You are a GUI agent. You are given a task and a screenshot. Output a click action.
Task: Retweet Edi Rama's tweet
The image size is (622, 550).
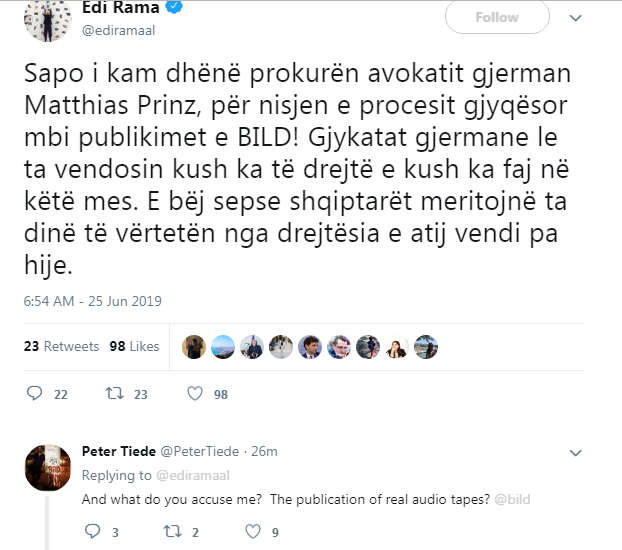point(115,394)
